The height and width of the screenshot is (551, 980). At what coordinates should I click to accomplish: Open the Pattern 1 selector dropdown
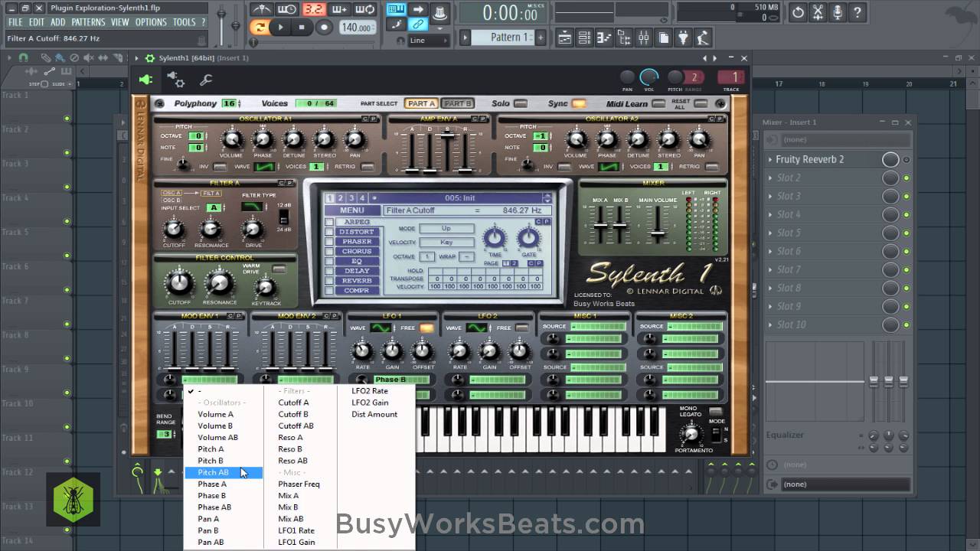coord(503,37)
